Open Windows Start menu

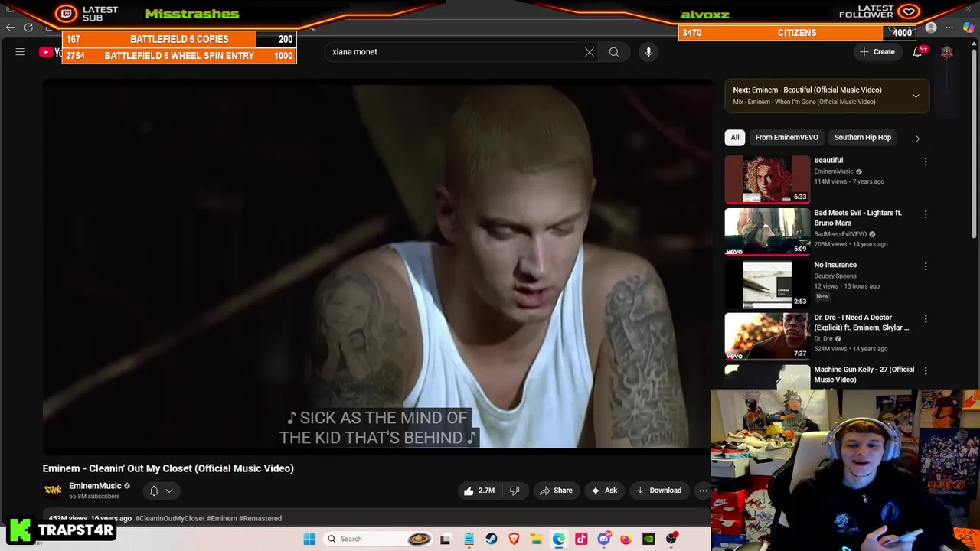tap(309, 539)
